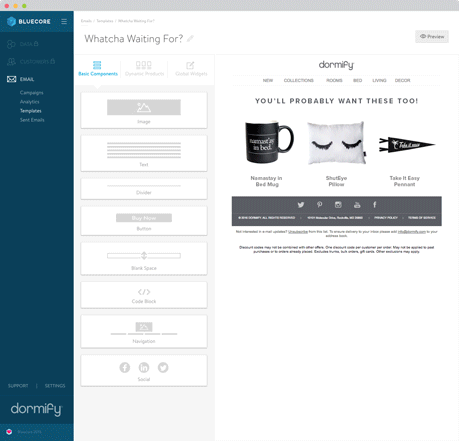Screen dimensions: 459x441
Task: Choose the Social icons component
Action: (144, 371)
